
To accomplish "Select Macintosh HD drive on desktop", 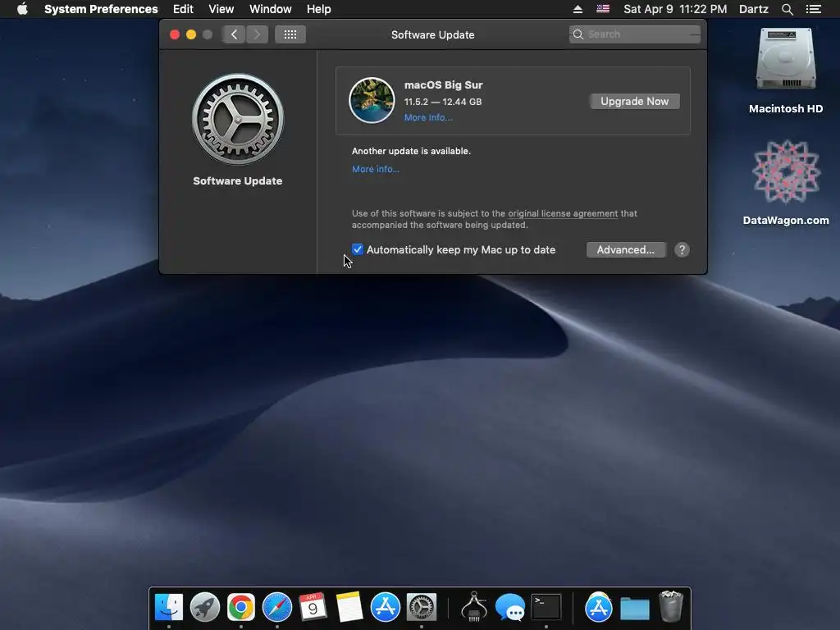I will coord(786,71).
